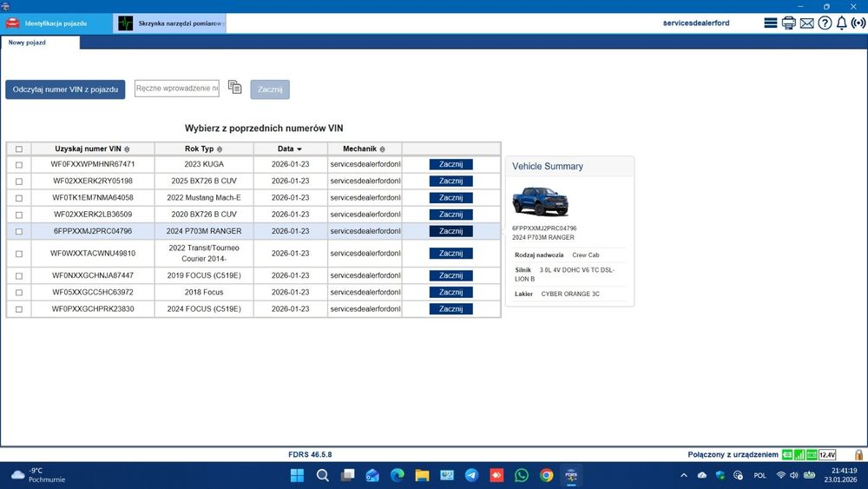The image size is (868, 489).
Task: Click the first green device status icon
Action: (x=786, y=454)
